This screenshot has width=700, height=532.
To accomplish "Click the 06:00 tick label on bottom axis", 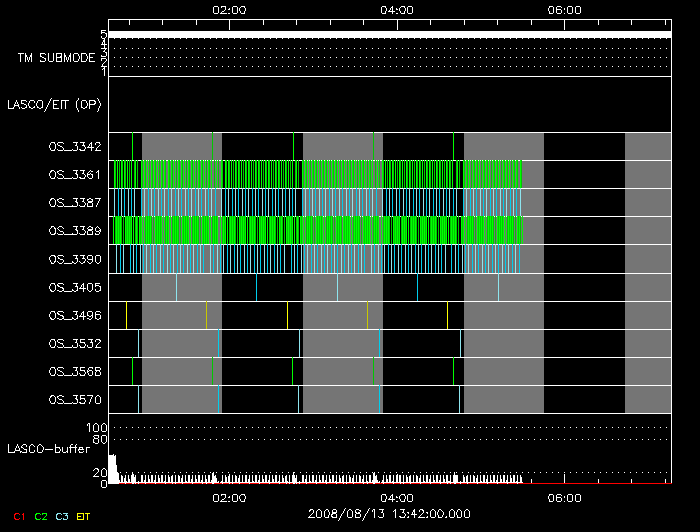I will (566, 498).
